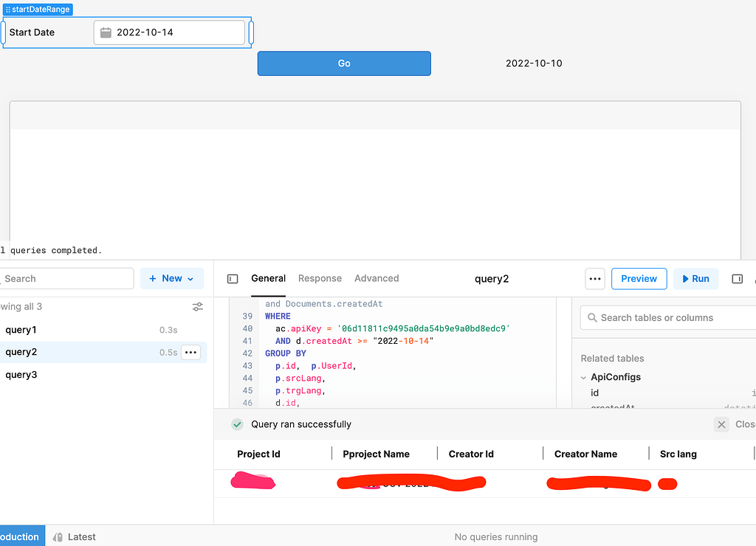
Task: Dismiss the 'Query ran successfully' banner
Action: (721, 424)
